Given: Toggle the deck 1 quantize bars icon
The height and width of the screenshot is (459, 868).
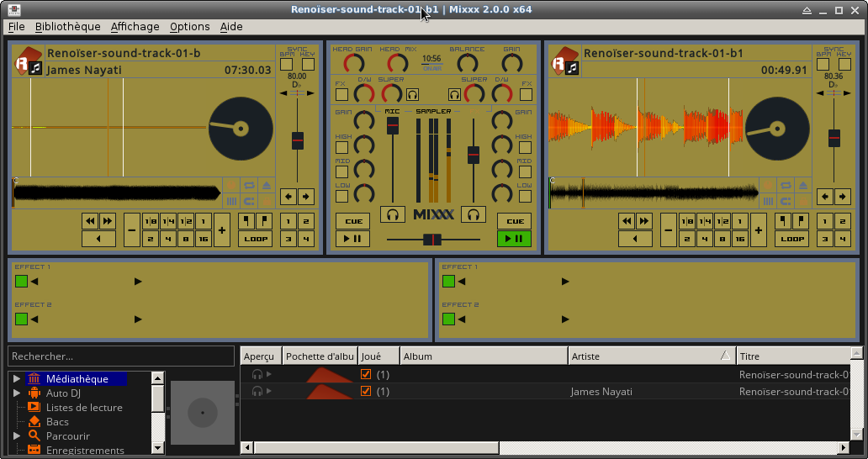Looking at the screenshot, I should (x=232, y=201).
